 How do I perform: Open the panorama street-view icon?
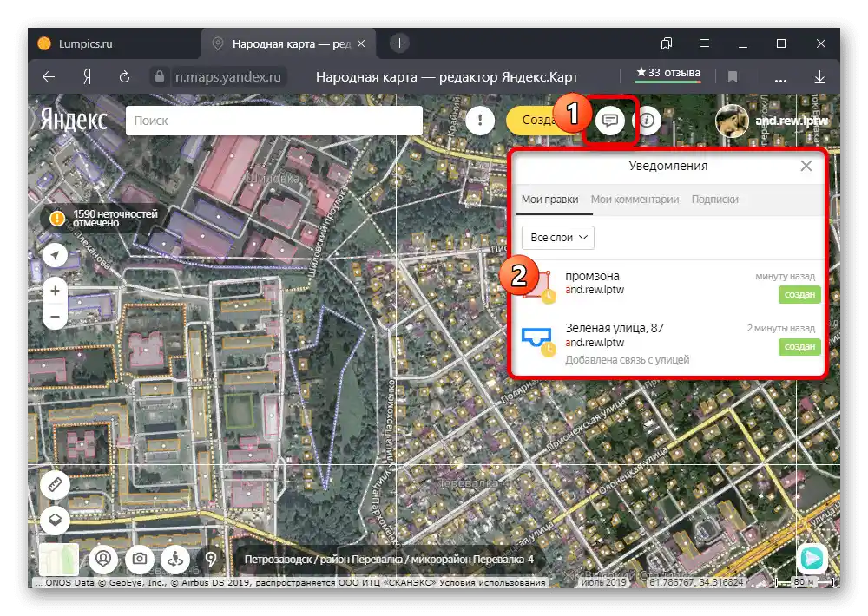174,559
